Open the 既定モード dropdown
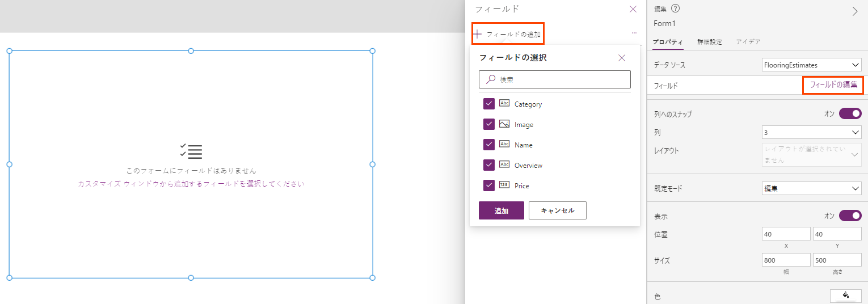 tap(811, 188)
